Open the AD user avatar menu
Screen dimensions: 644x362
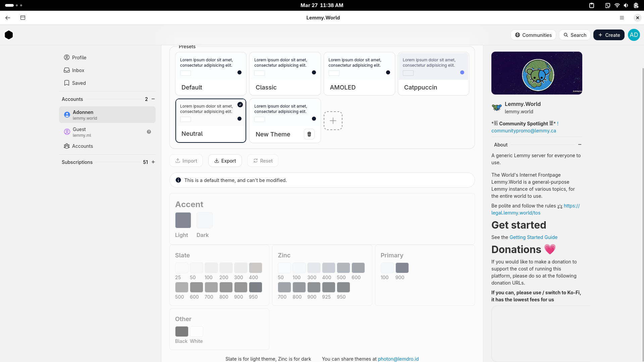tap(634, 35)
